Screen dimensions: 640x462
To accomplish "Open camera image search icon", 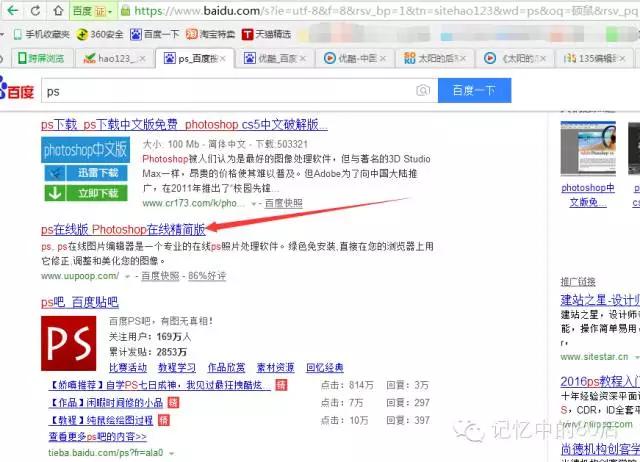I will point(423,90).
